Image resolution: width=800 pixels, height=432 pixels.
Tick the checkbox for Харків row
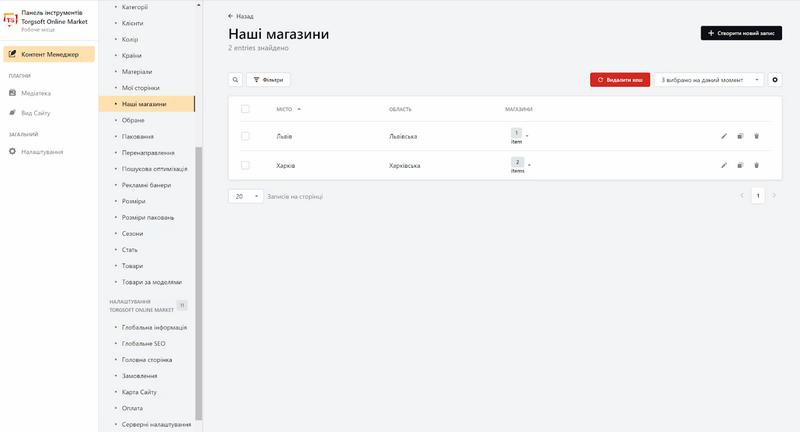245,165
